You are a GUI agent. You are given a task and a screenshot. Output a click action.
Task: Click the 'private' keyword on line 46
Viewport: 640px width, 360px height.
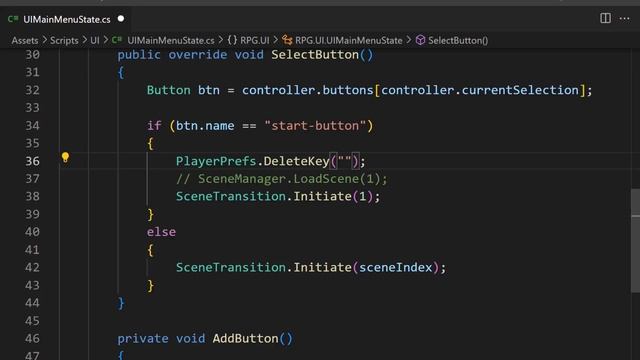coord(142,338)
